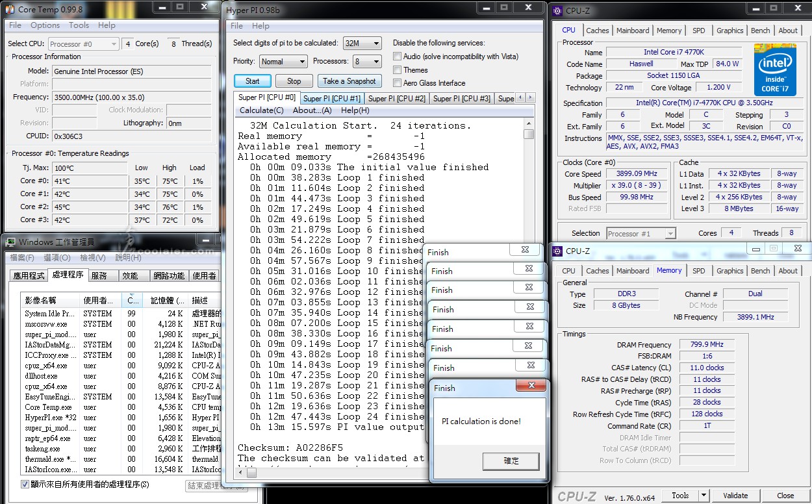Click the title icon of the top CPU-Z window

point(557,10)
